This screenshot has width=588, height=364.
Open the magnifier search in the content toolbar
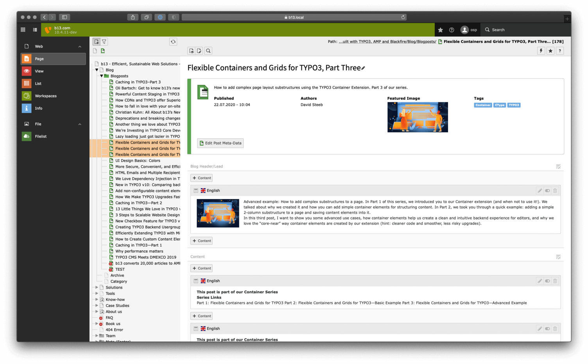tap(208, 50)
